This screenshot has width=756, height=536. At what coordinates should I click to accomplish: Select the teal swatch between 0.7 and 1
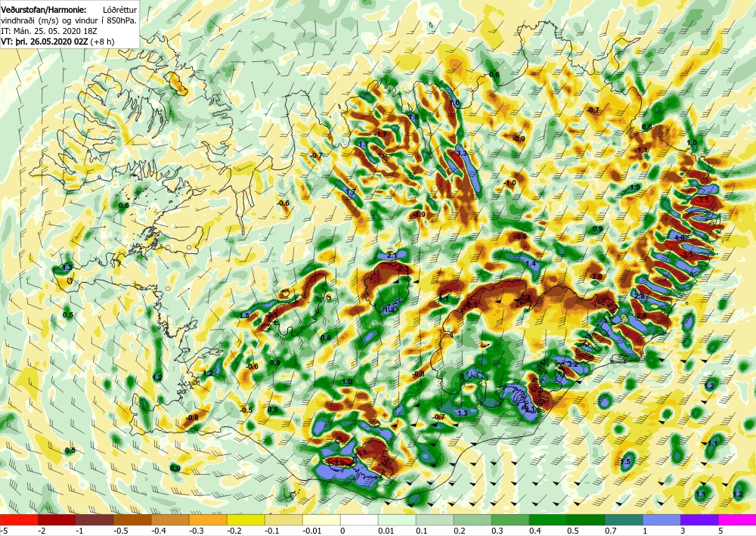point(624,520)
